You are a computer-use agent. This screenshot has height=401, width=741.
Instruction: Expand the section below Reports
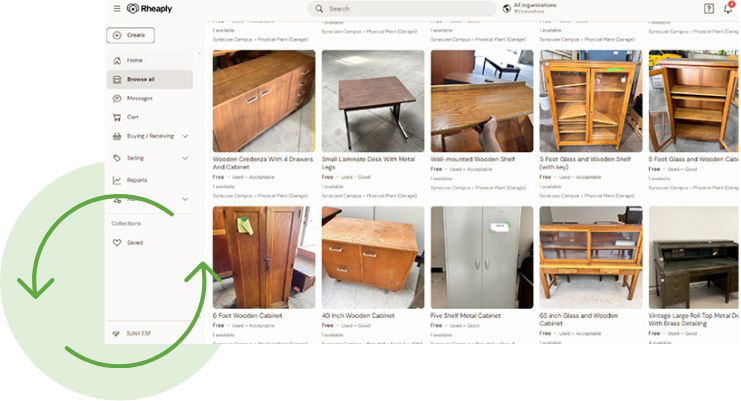185,199
